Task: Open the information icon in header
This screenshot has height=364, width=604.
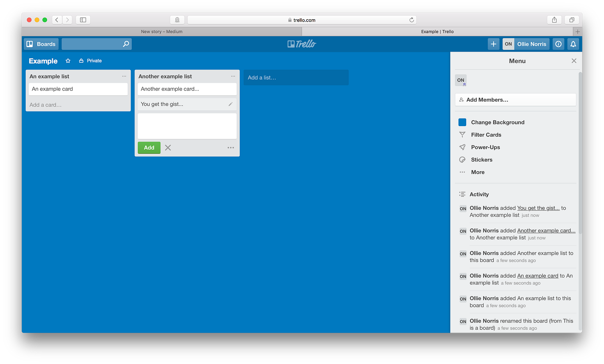Action: point(558,44)
